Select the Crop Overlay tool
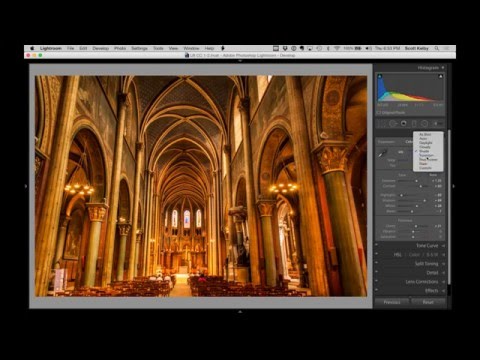This screenshot has width=480, height=360. (382, 124)
